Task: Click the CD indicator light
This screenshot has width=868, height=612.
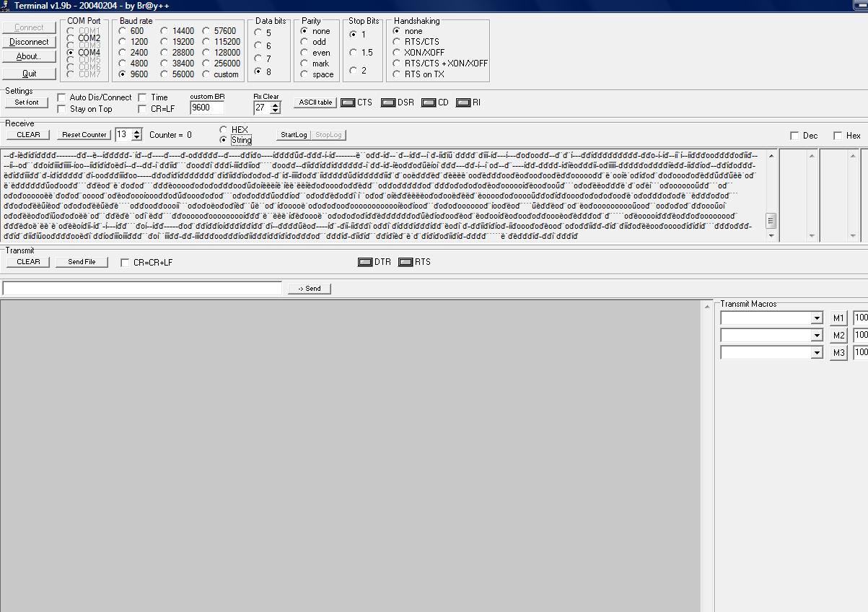Action: (x=429, y=102)
